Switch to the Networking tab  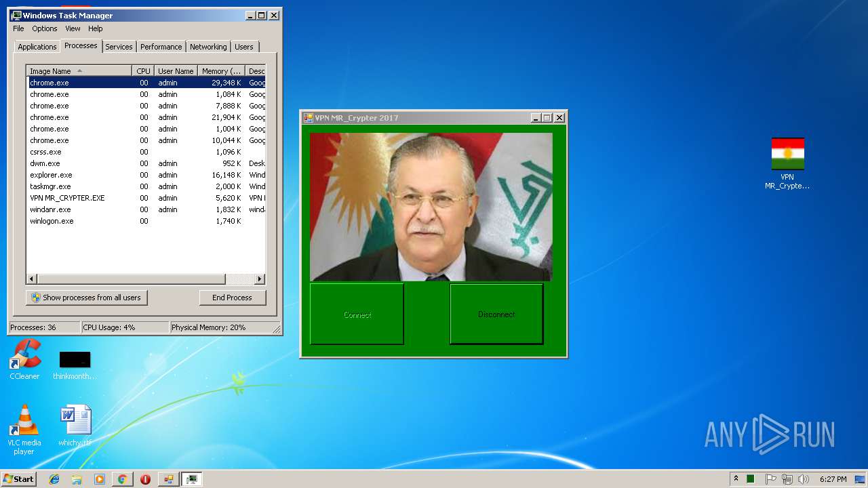click(208, 47)
